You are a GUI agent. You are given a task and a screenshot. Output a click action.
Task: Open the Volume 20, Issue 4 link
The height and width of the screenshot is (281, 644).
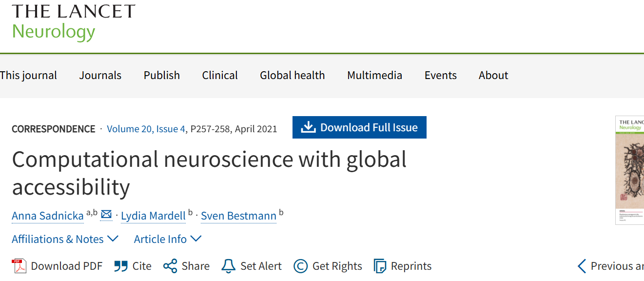(146, 129)
